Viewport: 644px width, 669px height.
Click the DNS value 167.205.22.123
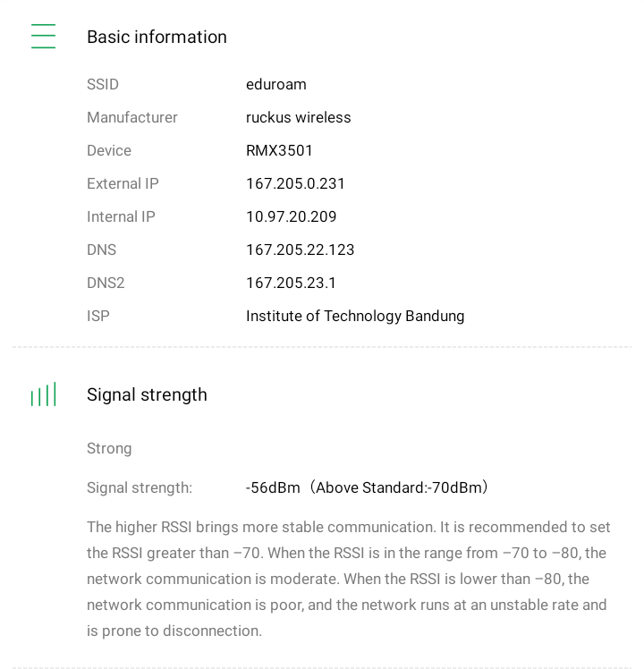point(300,250)
